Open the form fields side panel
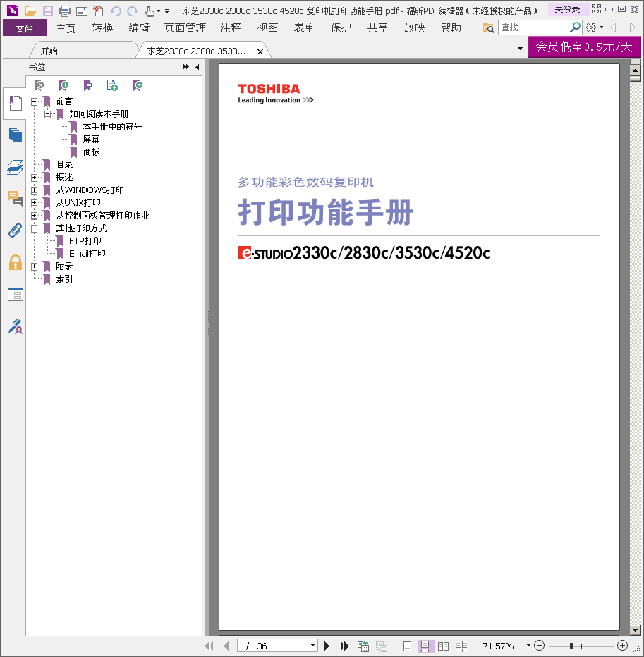 pos(16,295)
